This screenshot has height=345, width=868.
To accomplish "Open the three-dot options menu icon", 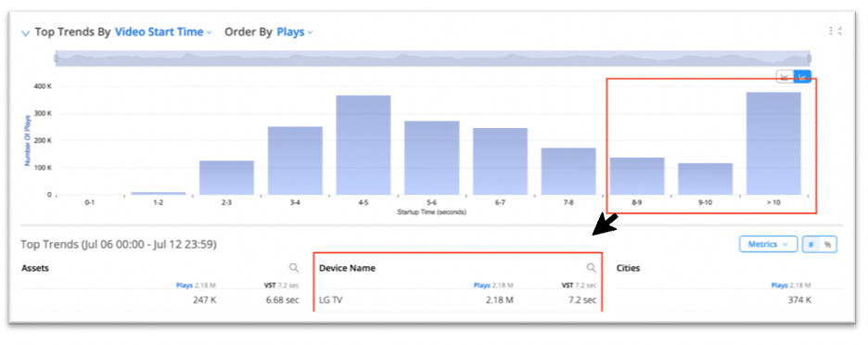I will click(x=832, y=31).
